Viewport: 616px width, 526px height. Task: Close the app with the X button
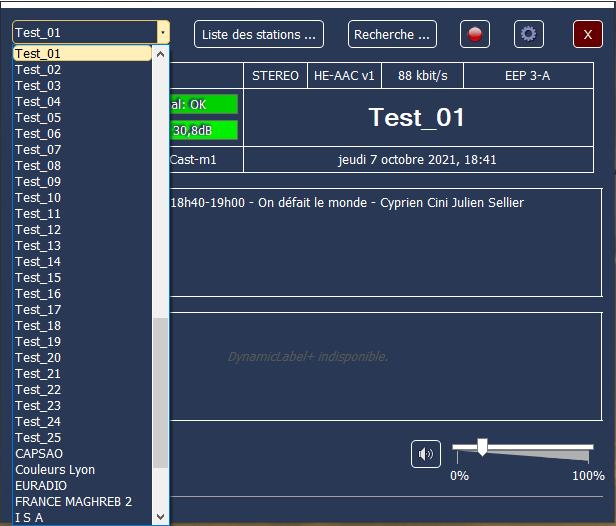tap(588, 34)
